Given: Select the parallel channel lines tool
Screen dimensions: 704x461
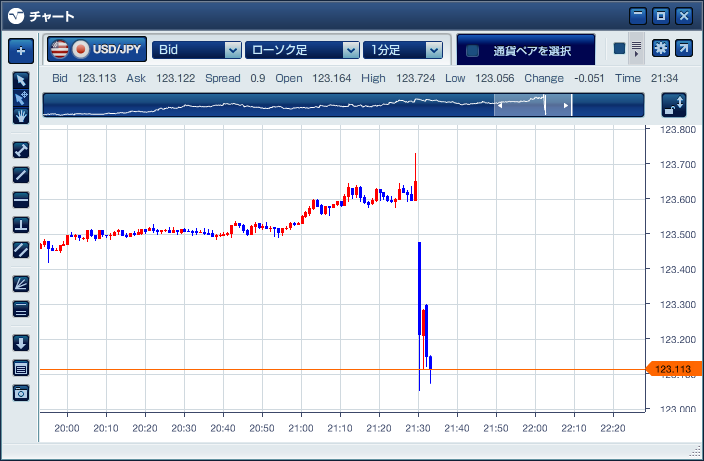Looking at the screenshot, I should coord(21,249).
